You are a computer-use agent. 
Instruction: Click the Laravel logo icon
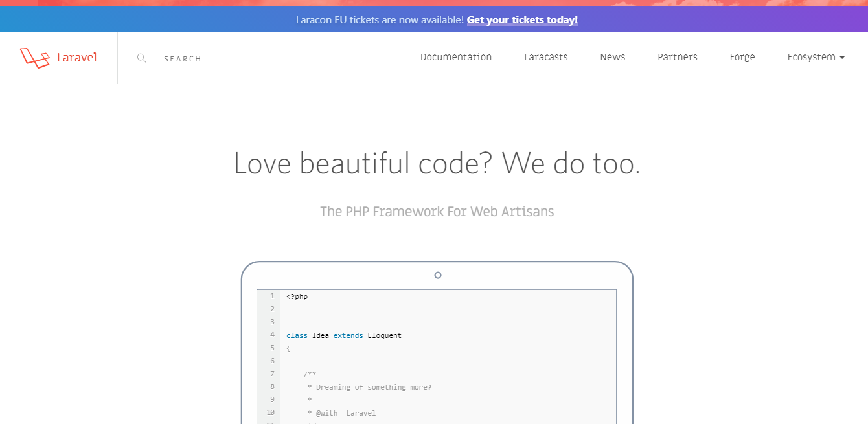[x=34, y=58]
